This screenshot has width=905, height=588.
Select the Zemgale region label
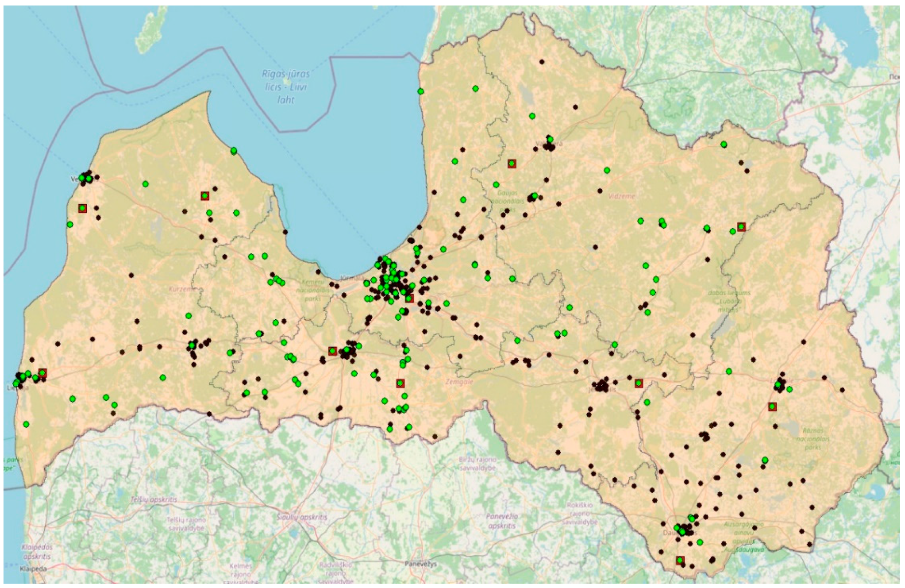(x=459, y=381)
